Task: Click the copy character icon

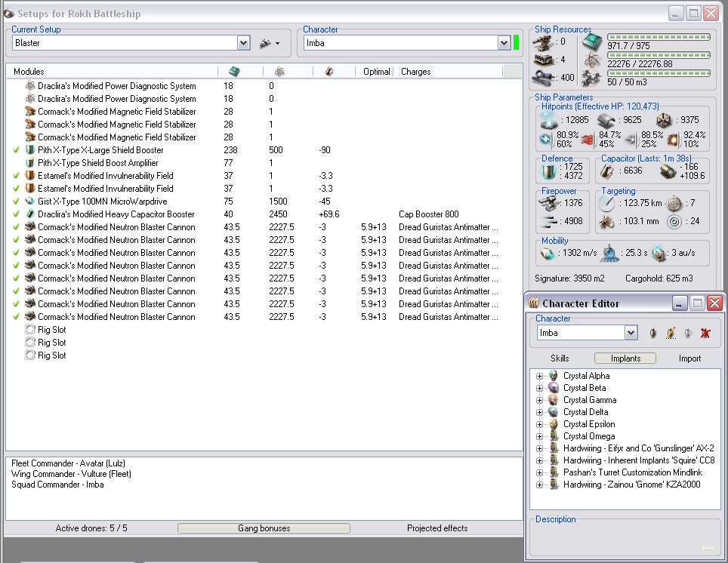Action: click(688, 333)
